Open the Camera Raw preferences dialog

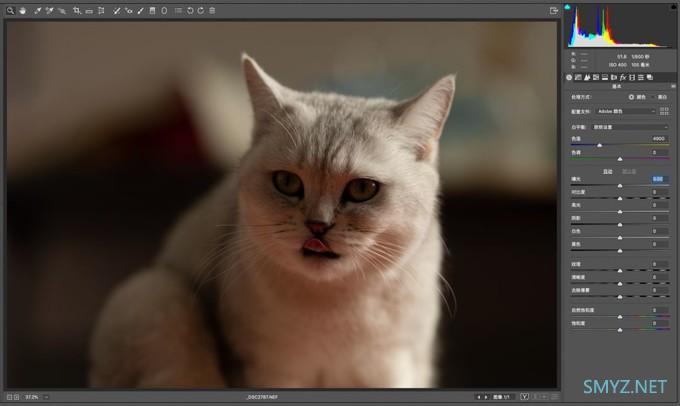[x=178, y=10]
